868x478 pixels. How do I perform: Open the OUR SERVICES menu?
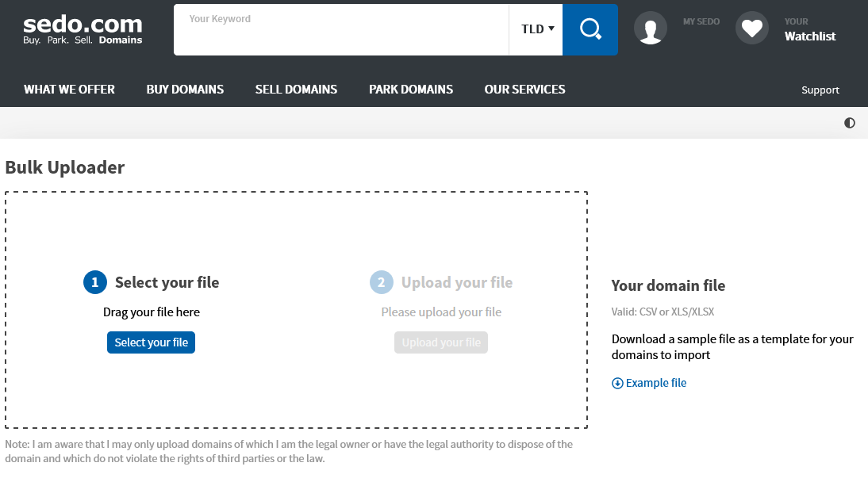point(524,90)
